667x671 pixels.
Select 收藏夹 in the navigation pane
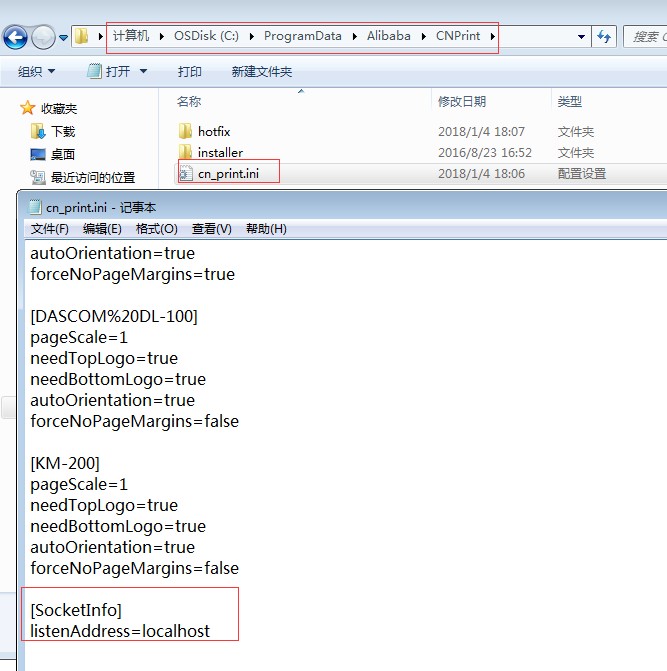[x=59, y=109]
